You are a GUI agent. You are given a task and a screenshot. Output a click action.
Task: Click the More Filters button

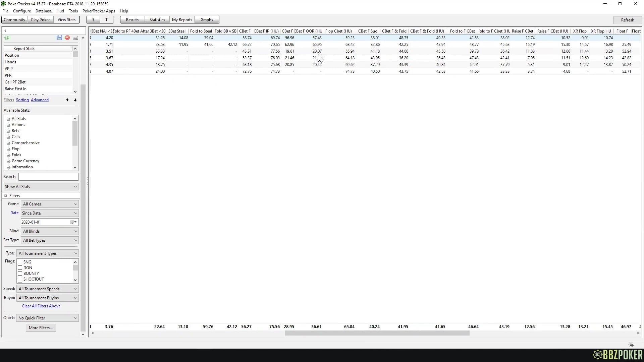pyautogui.click(x=40, y=327)
